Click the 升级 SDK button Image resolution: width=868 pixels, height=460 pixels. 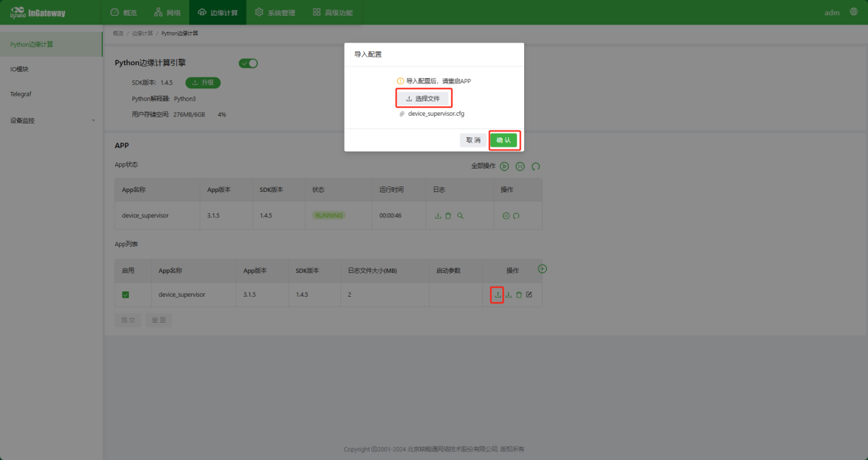click(x=203, y=82)
